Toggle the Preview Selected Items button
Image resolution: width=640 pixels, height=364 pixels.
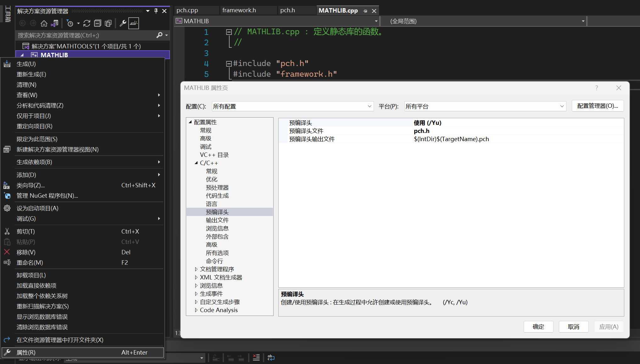click(x=134, y=23)
